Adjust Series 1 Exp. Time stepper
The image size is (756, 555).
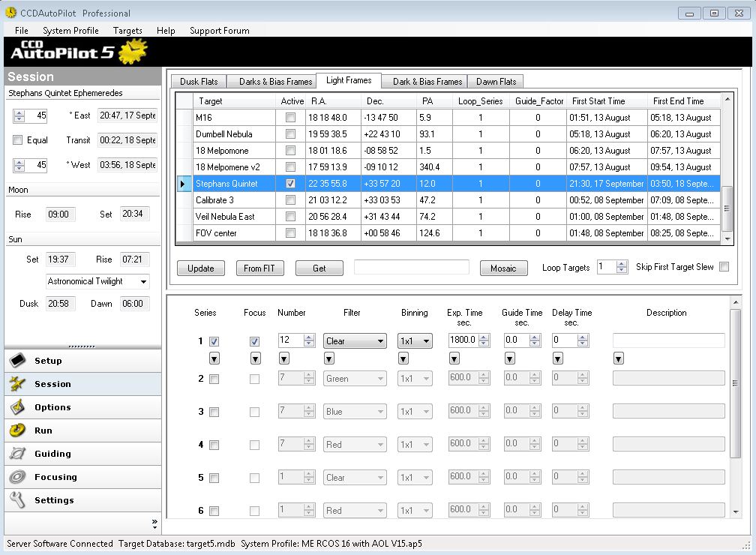pyautogui.click(x=484, y=340)
